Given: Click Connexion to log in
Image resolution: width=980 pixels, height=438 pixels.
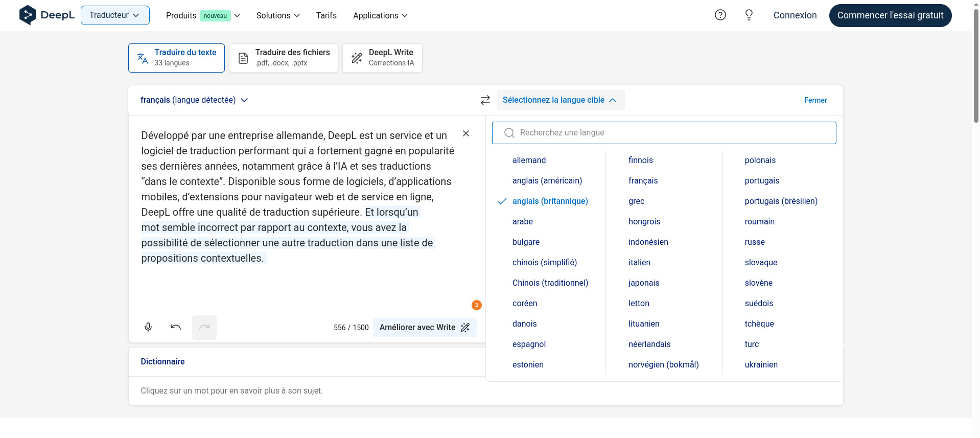Looking at the screenshot, I should pos(795,15).
